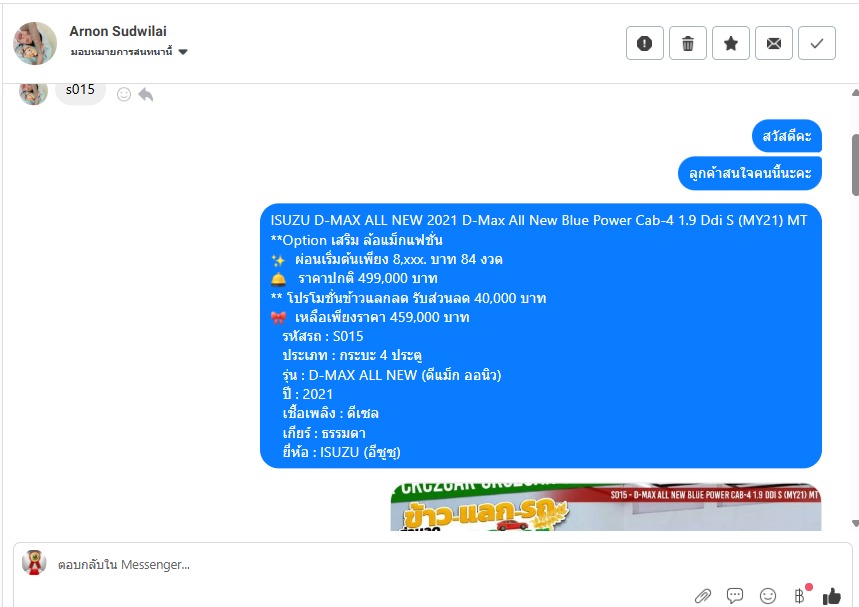Send a thumbs-up like
The width and height of the screenshot is (859, 607).
point(832,596)
